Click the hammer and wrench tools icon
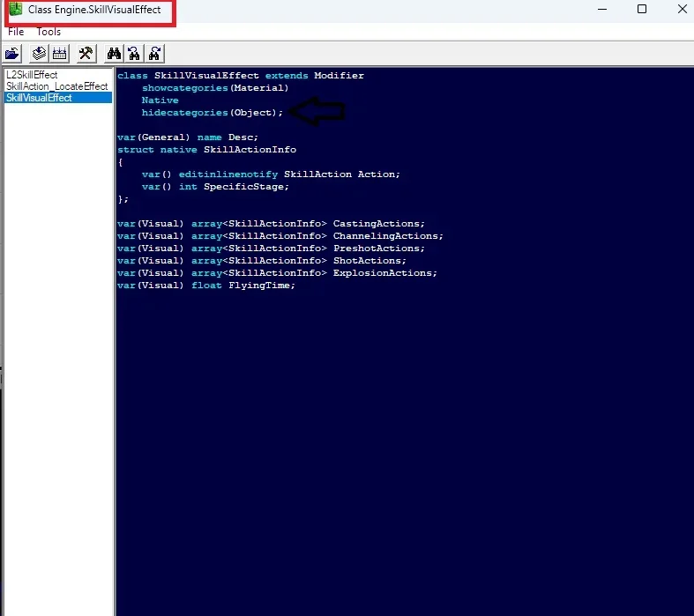Screen dimensions: 694x616 pyautogui.click(x=86, y=54)
